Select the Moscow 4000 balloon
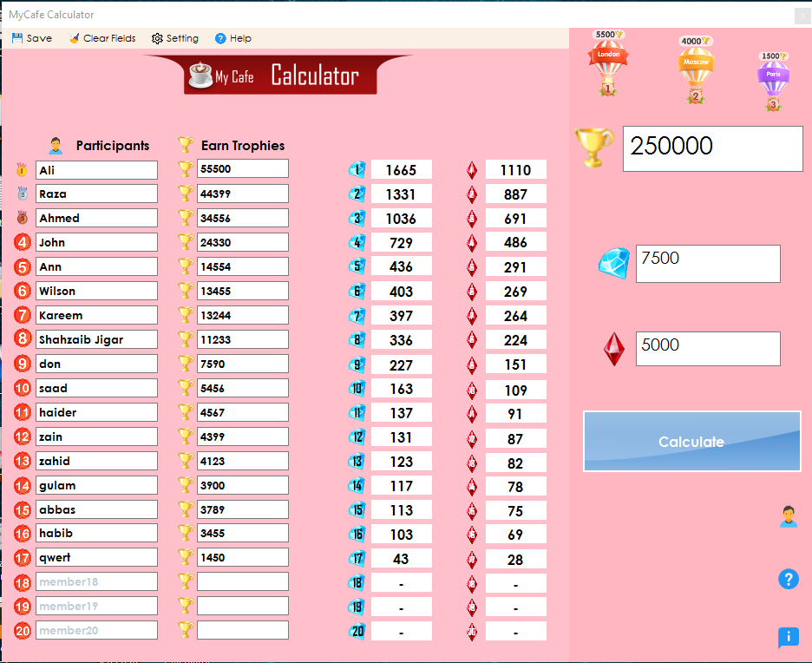This screenshot has height=663, width=812. (695, 69)
